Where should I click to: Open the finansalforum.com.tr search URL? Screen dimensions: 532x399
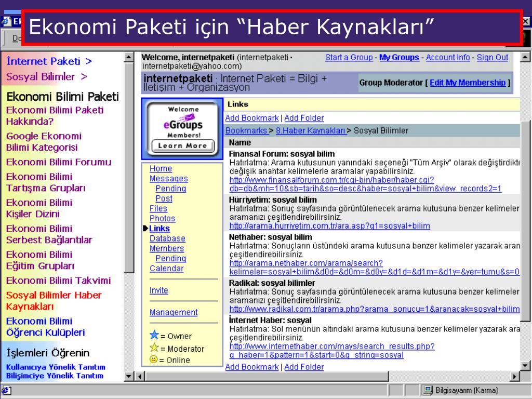tap(365, 184)
